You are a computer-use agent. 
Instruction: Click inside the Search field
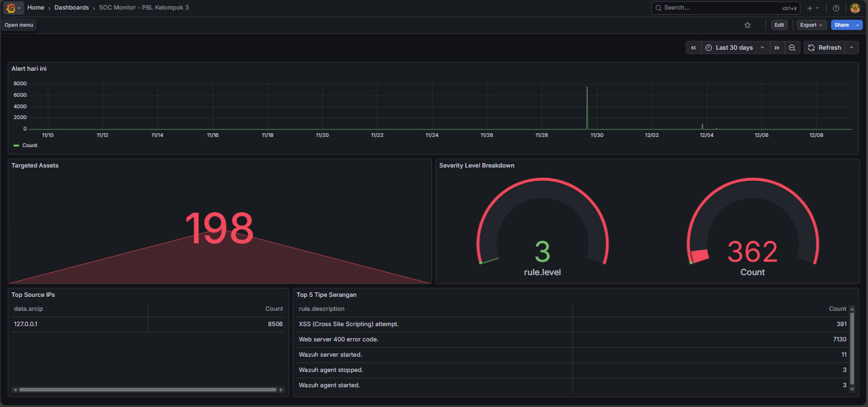[701, 8]
